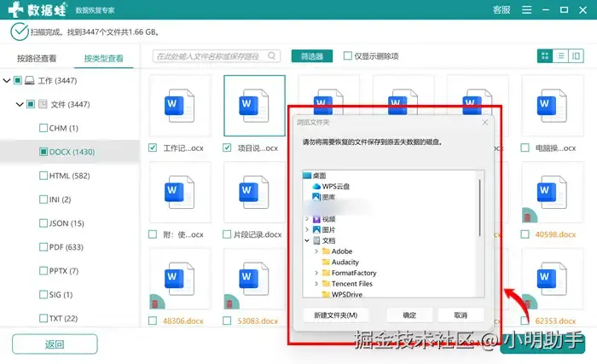Click the scan complete checkmark icon
The height and width of the screenshot is (364, 597).
point(19,32)
